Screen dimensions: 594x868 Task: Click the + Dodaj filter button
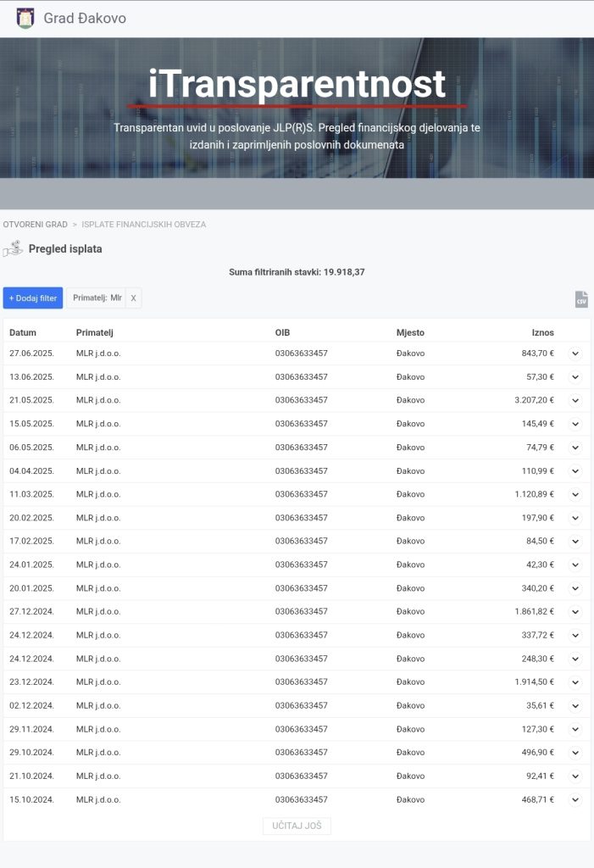click(33, 298)
